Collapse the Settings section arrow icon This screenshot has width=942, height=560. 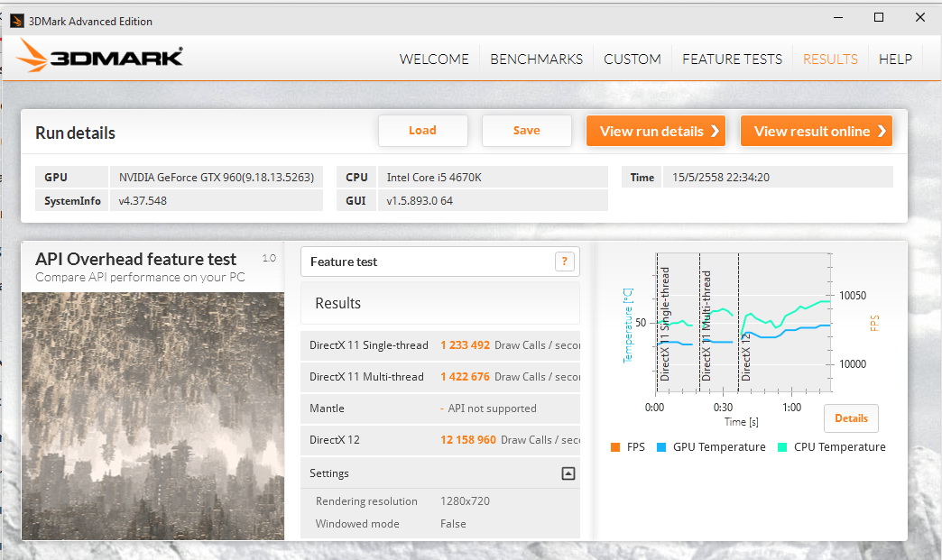pyautogui.click(x=568, y=473)
